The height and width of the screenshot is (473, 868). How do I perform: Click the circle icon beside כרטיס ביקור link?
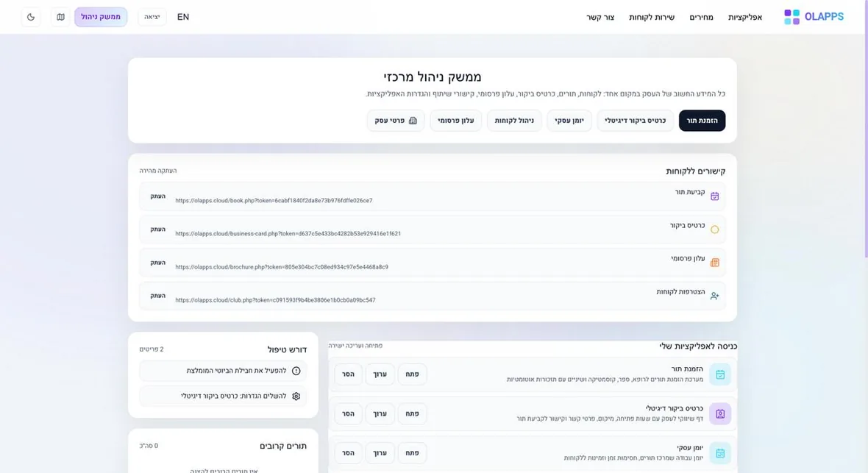715,230
